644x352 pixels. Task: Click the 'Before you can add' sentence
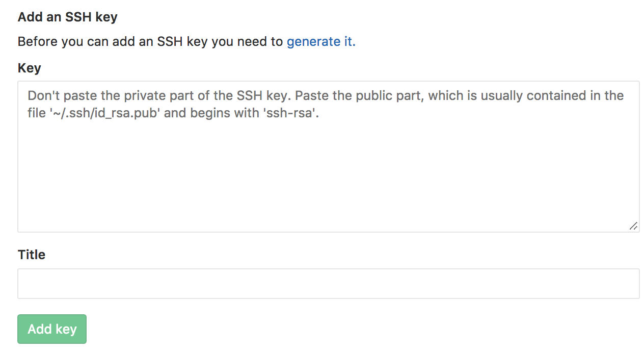[150, 42]
